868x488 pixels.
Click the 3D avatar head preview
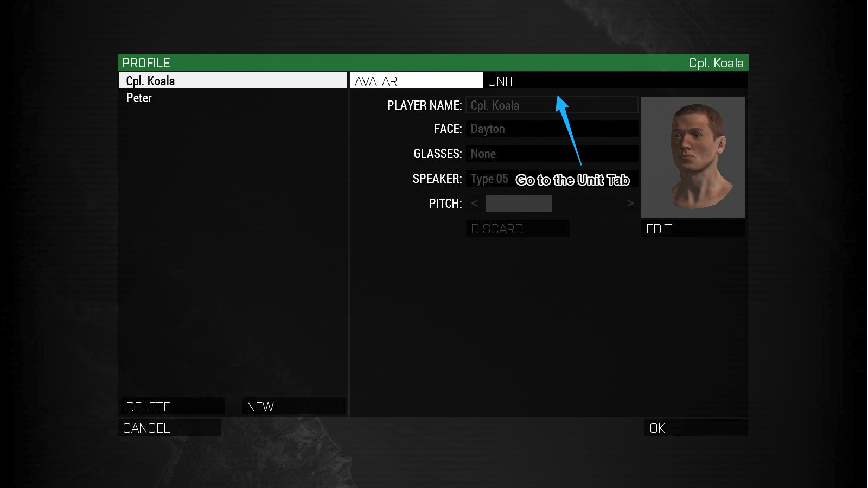693,157
